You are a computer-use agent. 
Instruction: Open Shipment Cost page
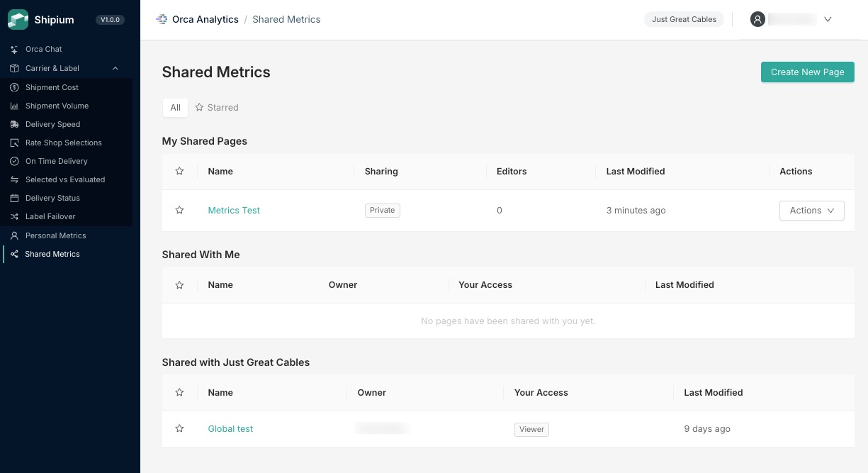[x=52, y=87]
